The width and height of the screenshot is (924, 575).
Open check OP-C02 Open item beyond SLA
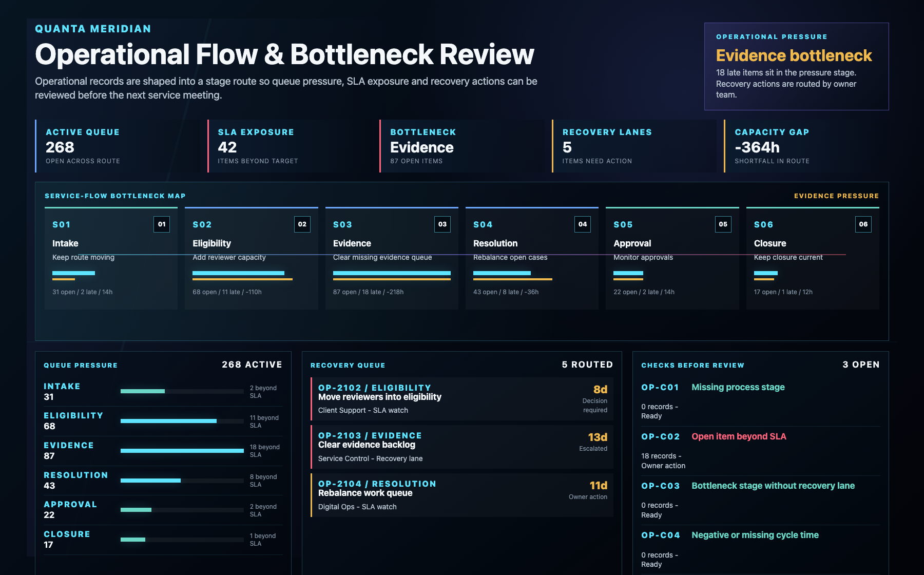pos(760,451)
